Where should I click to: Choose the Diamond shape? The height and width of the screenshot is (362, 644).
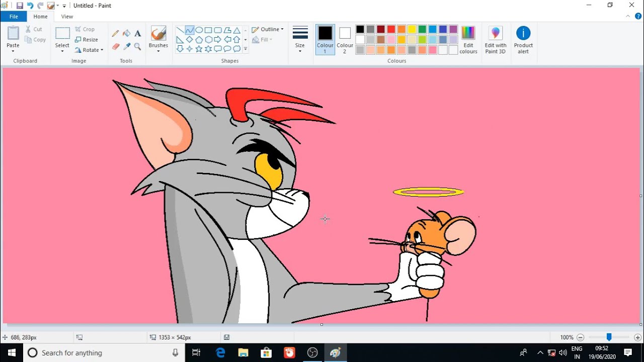click(189, 40)
